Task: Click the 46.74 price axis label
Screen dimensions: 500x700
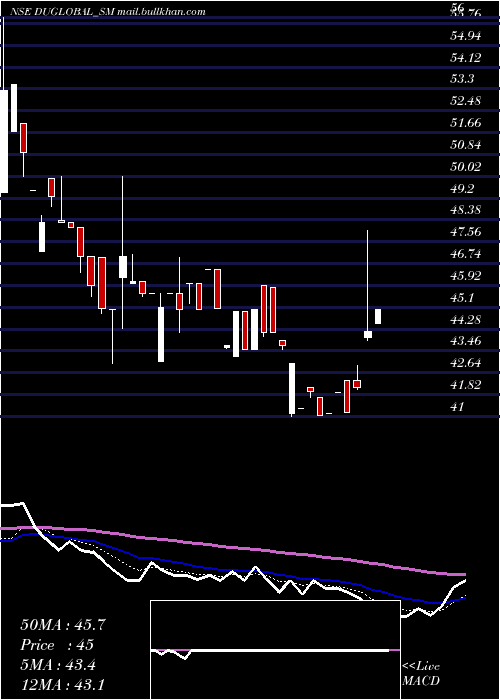Action: [466, 254]
